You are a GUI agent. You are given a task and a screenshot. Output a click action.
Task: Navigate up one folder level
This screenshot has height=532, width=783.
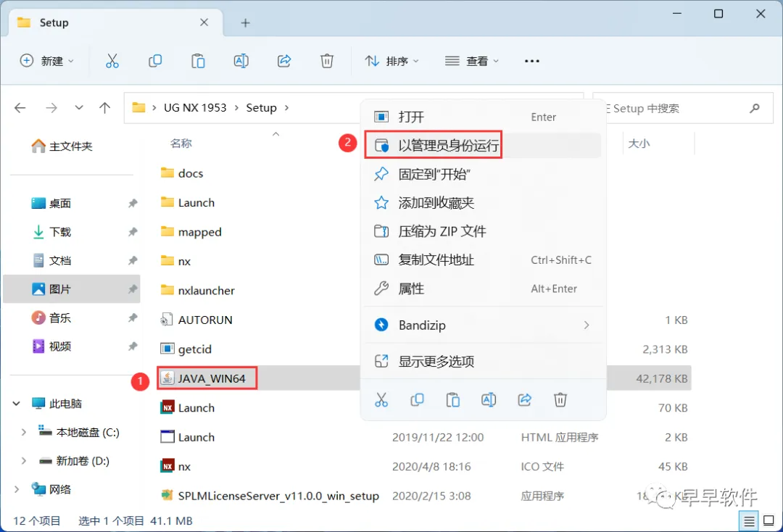105,108
